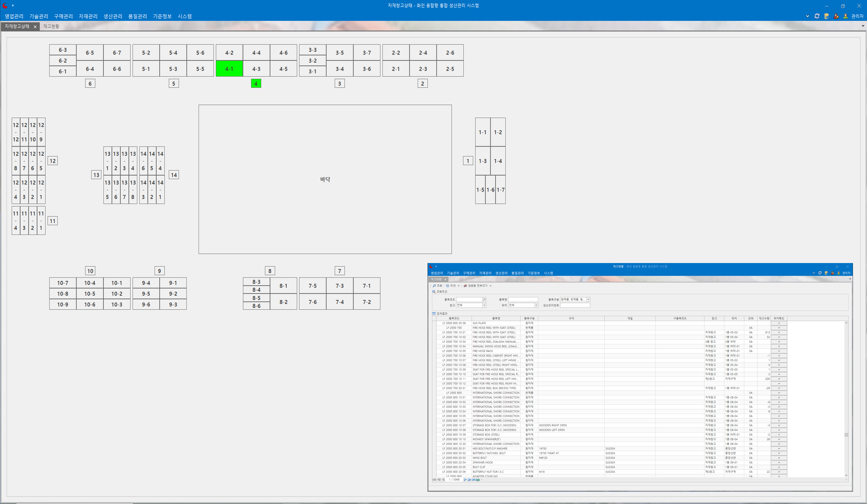867x504 pixels.
Task: Click the green highlighted cell 4-1
Action: tap(229, 69)
